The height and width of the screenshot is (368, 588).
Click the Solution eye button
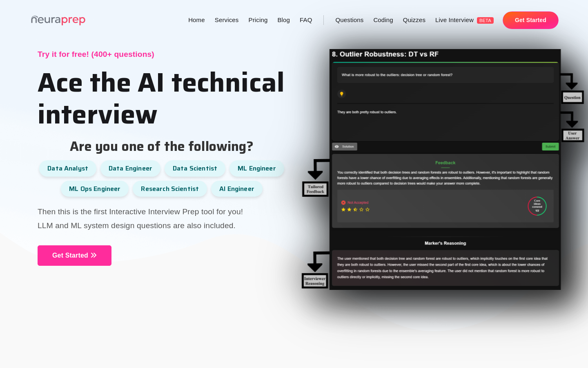coord(345,146)
